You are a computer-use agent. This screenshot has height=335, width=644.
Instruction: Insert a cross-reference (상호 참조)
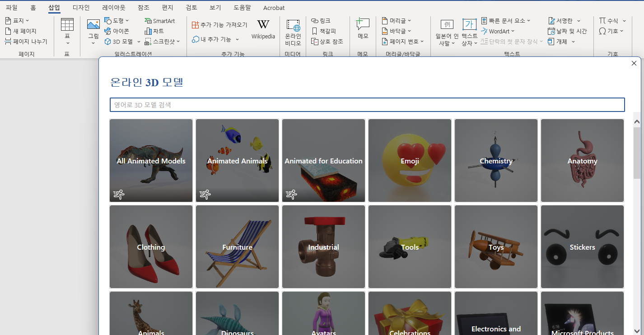[x=327, y=42]
